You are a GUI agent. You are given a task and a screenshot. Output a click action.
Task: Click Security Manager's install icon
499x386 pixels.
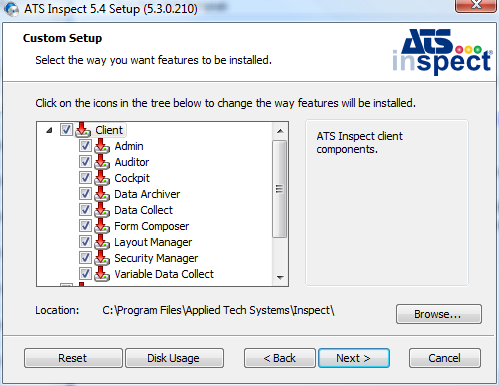pyautogui.click(x=102, y=258)
